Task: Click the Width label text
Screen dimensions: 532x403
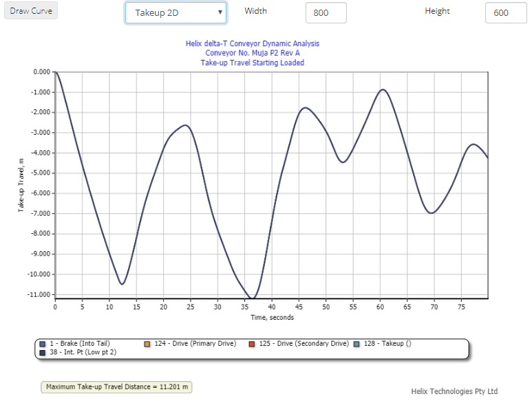Action: (256, 11)
